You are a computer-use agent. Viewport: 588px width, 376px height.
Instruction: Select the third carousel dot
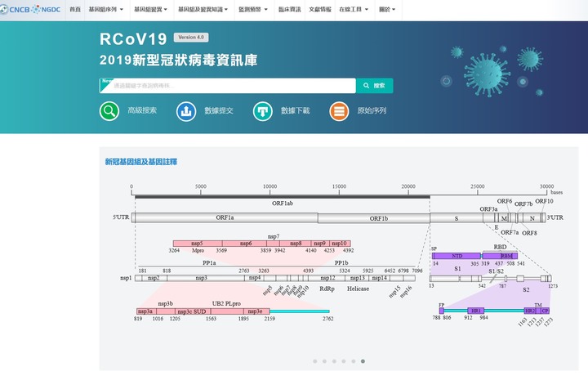click(334, 361)
